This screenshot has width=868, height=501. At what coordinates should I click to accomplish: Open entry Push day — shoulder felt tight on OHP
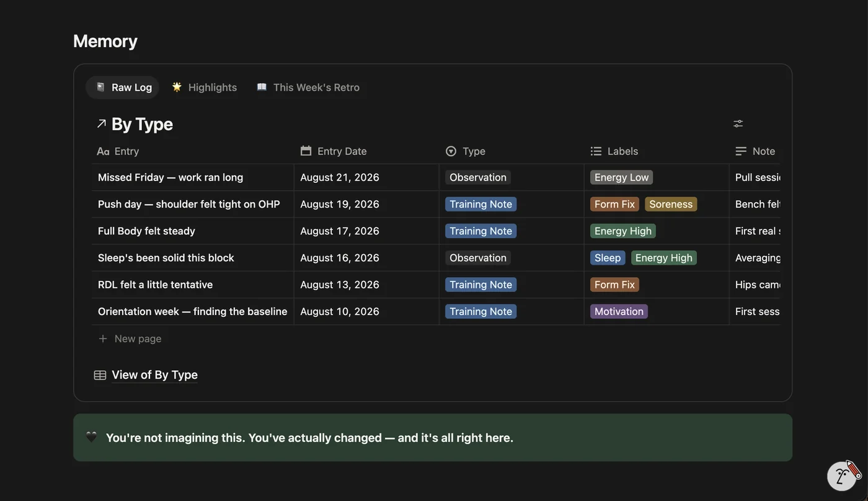coord(189,204)
